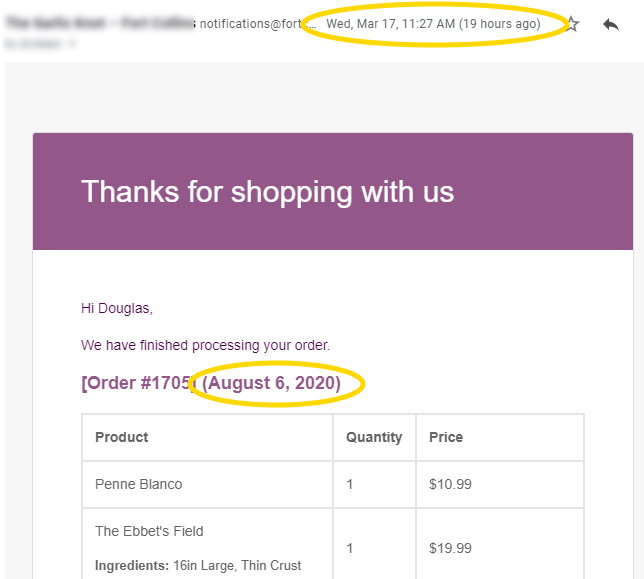Image resolution: width=644 pixels, height=579 pixels.
Task: Star this email message
Action: click(x=572, y=24)
